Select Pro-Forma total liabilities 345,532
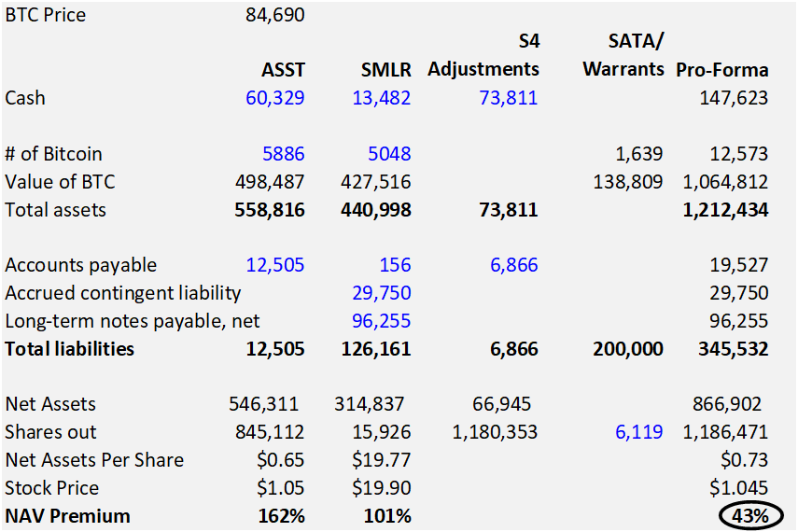The height and width of the screenshot is (532, 798). pyautogui.click(x=733, y=349)
